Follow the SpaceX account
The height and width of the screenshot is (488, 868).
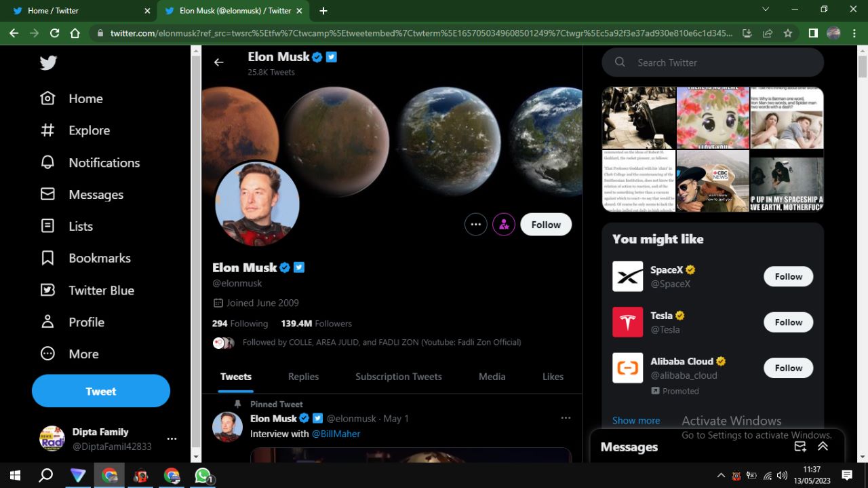point(789,276)
